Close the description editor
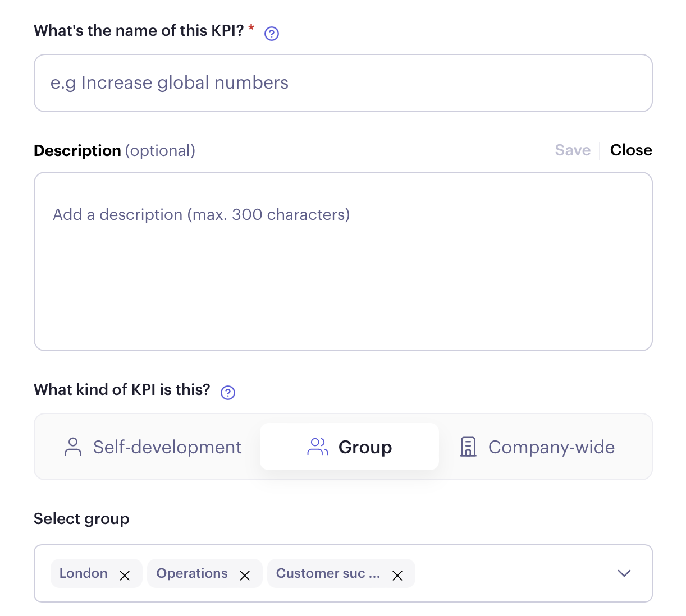Viewport: 686px width, 616px height. coord(631,150)
